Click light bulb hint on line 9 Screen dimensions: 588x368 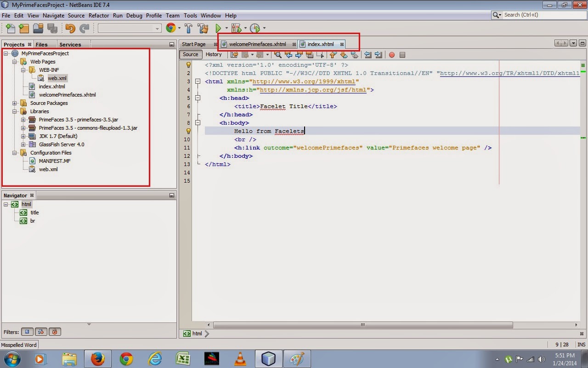pos(188,131)
